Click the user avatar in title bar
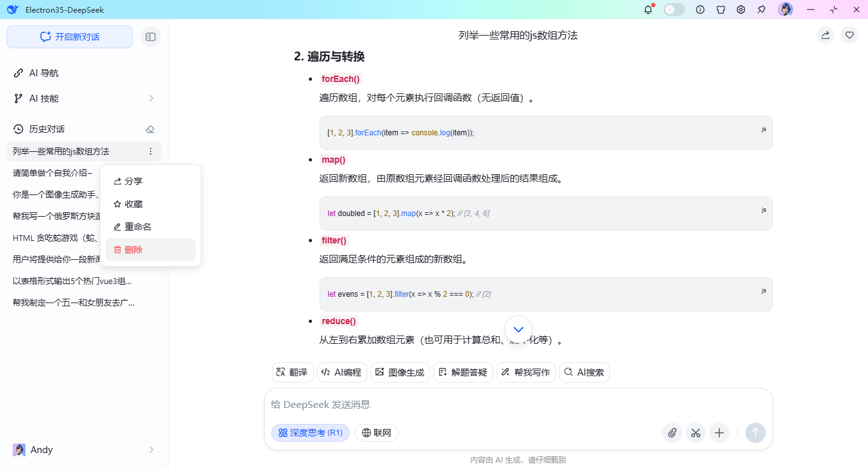 pos(785,10)
